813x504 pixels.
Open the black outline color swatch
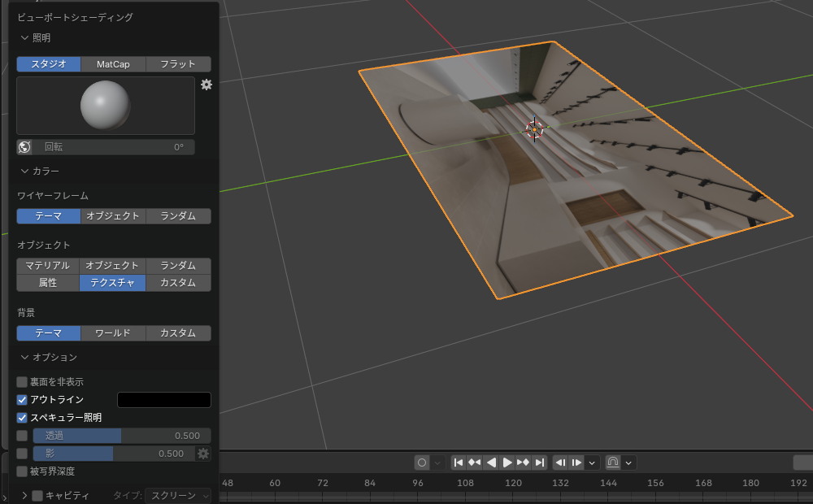[x=164, y=400]
